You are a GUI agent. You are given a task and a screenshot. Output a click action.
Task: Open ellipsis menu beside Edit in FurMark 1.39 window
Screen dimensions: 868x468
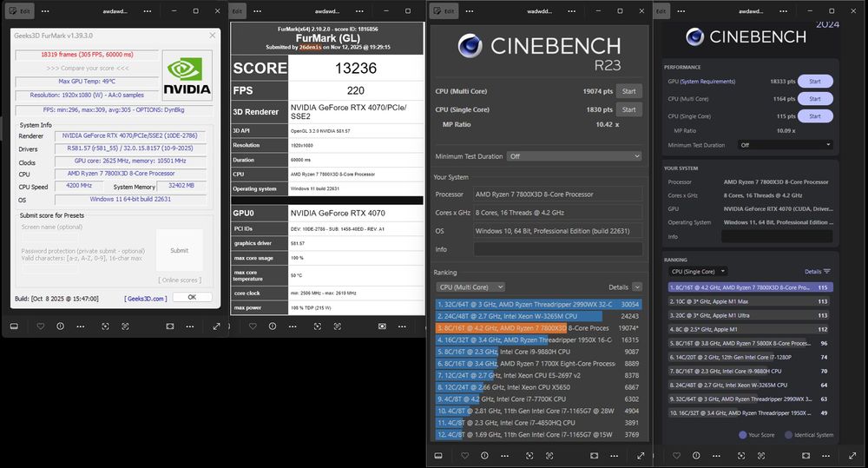(x=45, y=11)
